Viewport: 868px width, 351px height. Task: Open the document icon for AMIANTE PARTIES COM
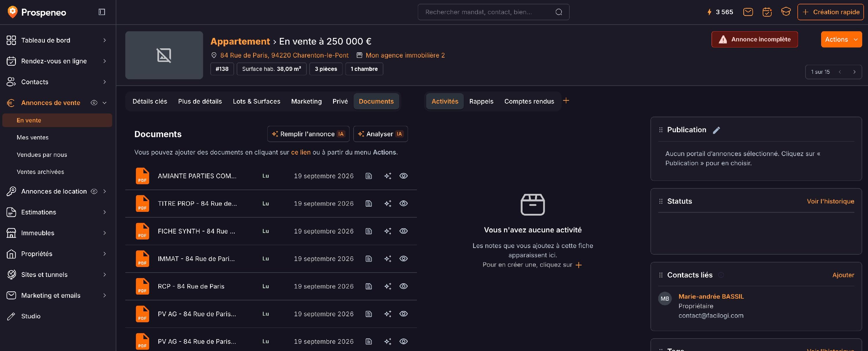pyautogui.click(x=369, y=176)
